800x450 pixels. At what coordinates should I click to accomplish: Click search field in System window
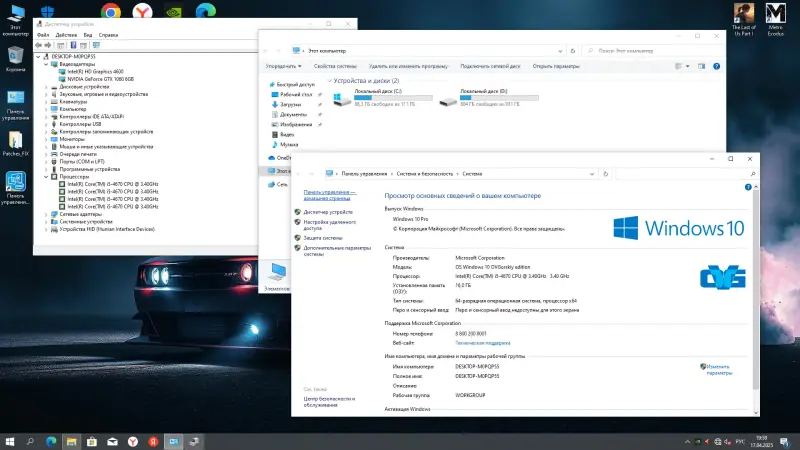[x=685, y=174]
